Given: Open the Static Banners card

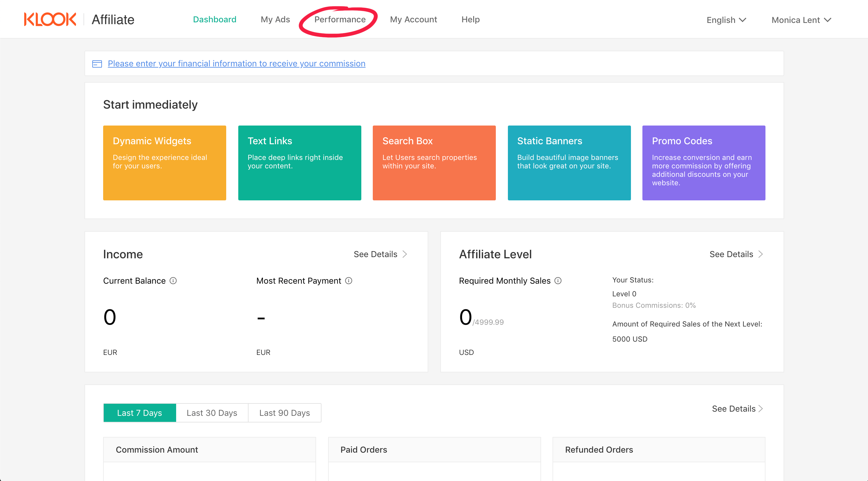Looking at the screenshot, I should (x=569, y=163).
